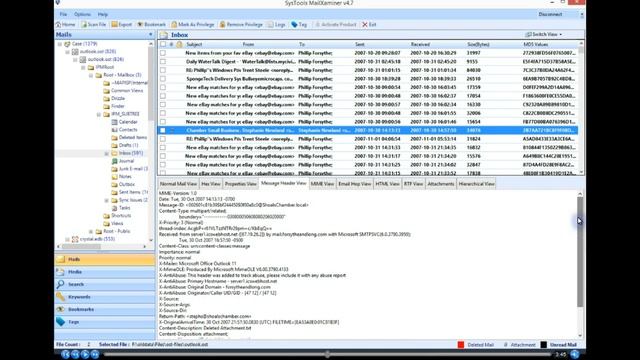Open the Help menu
The image size is (640, 360).
click(x=103, y=14)
